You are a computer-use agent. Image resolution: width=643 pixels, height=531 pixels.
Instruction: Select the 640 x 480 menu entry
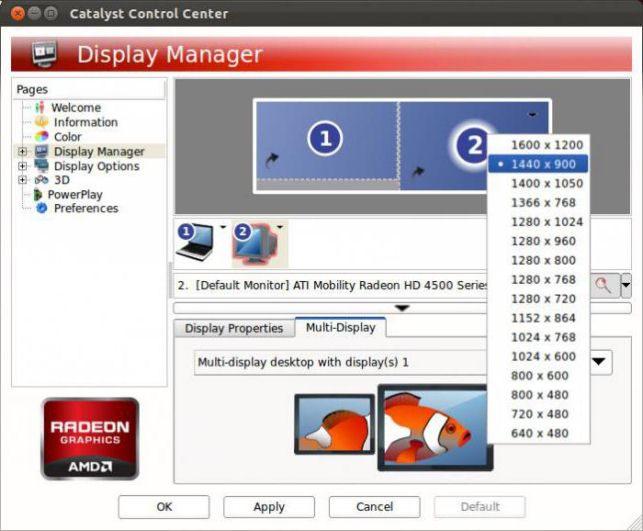[x=538, y=433]
